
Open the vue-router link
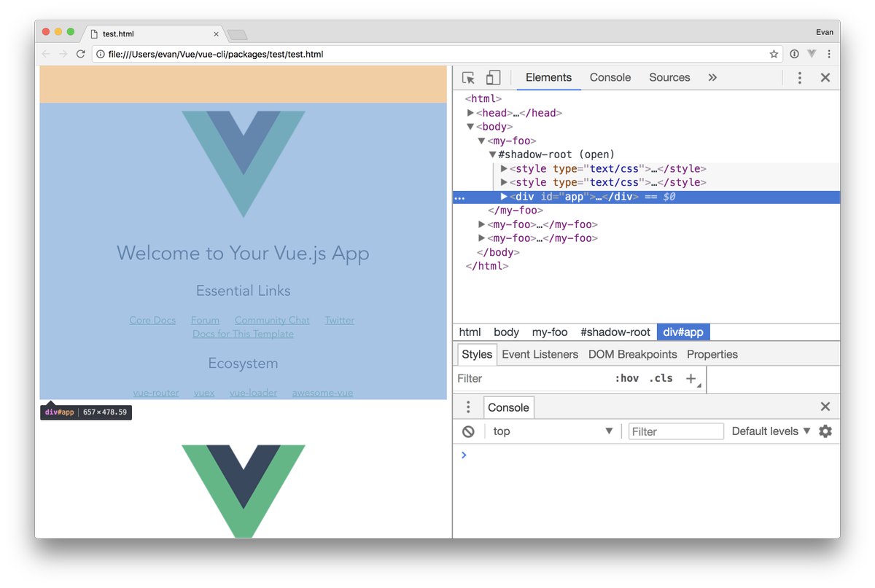tap(156, 393)
